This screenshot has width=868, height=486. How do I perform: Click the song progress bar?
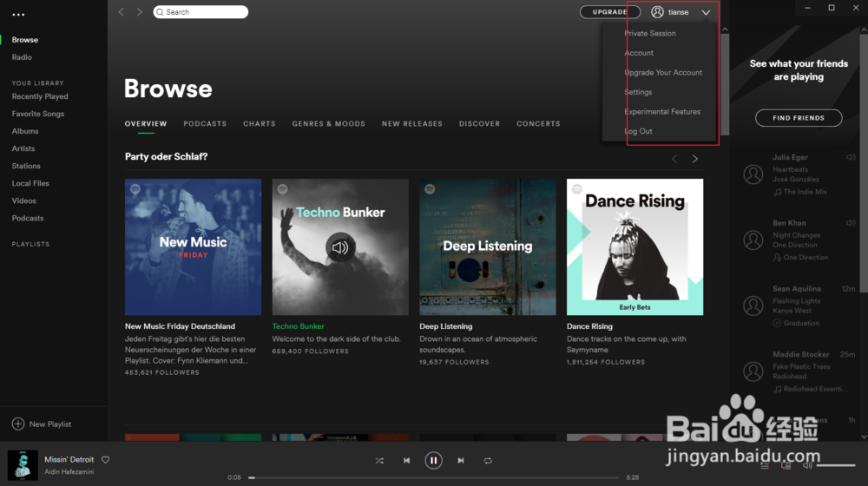coord(433,477)
